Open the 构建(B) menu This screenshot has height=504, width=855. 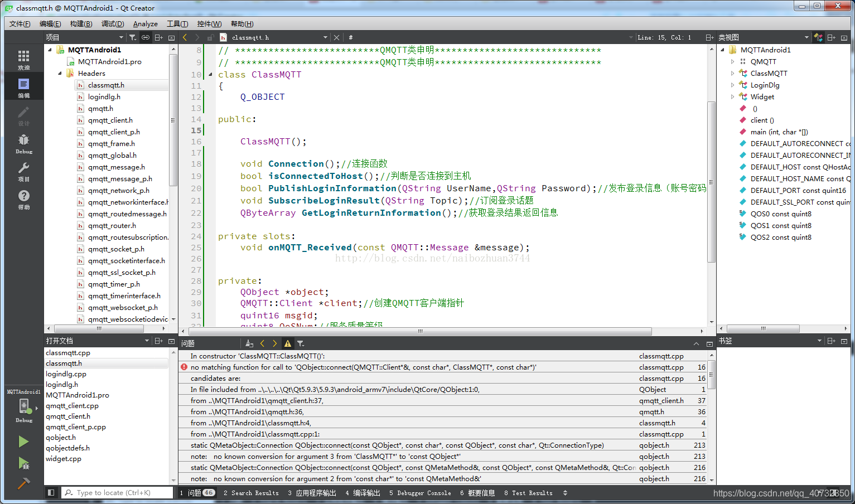[81, 24]
